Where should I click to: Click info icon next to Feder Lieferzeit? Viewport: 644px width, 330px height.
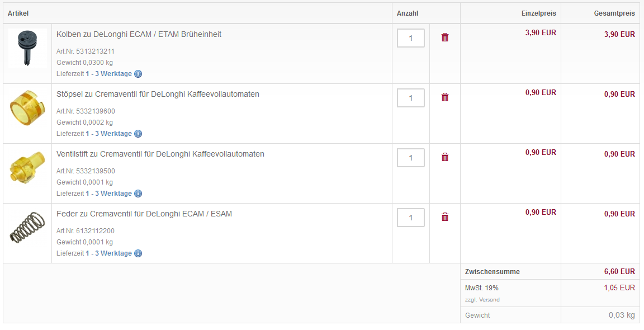click(138, 253)
